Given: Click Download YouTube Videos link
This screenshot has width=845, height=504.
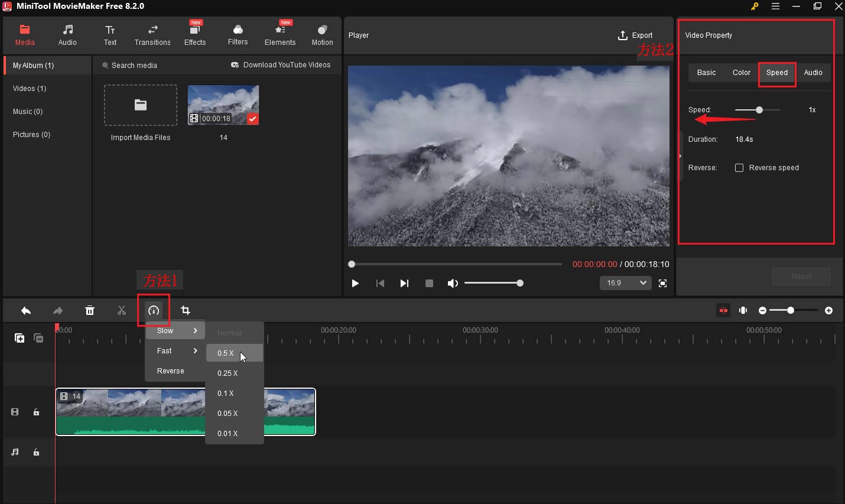Looking at the screenshot, I should point(281,65).
